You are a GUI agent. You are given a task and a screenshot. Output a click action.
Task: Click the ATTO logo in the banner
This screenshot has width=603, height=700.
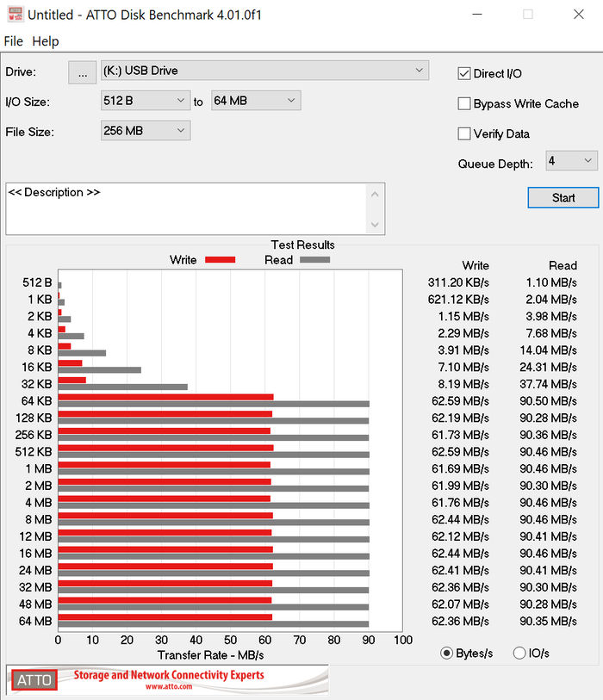34,680
